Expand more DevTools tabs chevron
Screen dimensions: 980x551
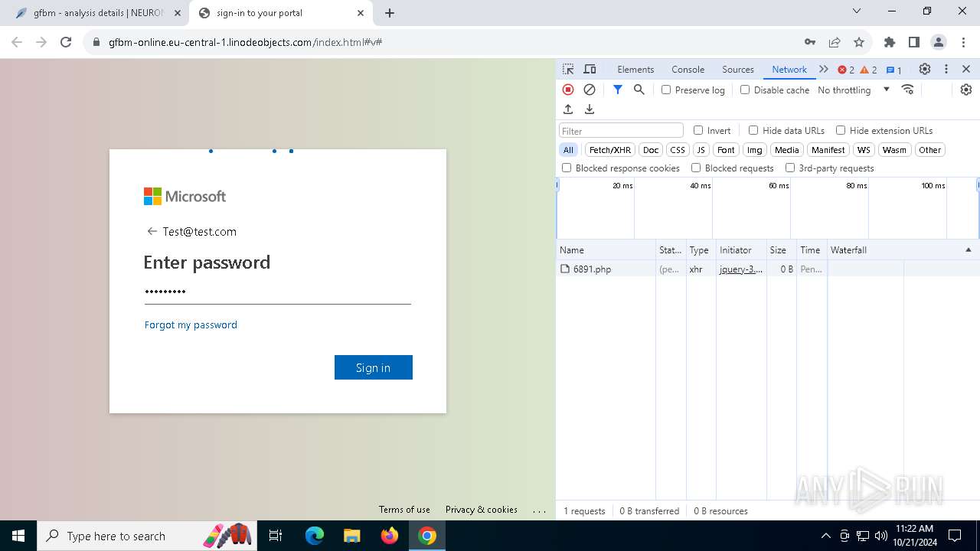coord(824,69)
